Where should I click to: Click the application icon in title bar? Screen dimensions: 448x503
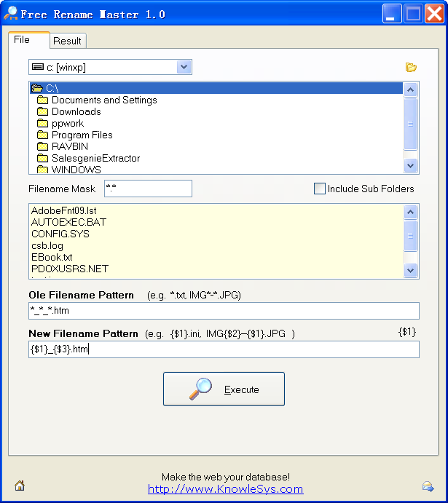tap(10, 14)
